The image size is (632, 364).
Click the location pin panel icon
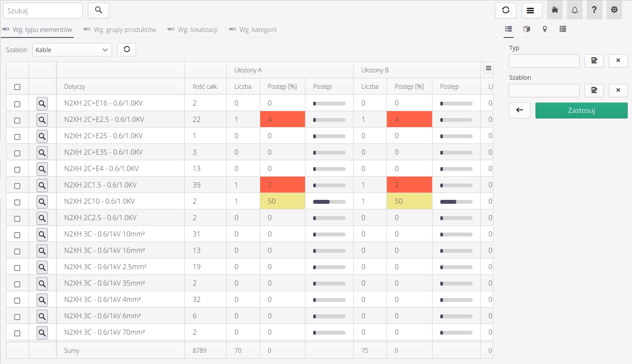[545, 29]
